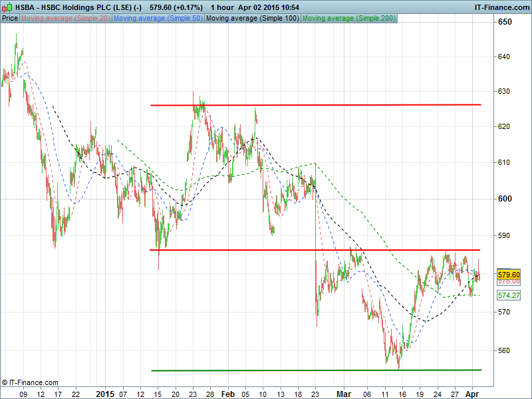Click the 2015 label on date axis
532x399 pixels.
coord(105,394)
